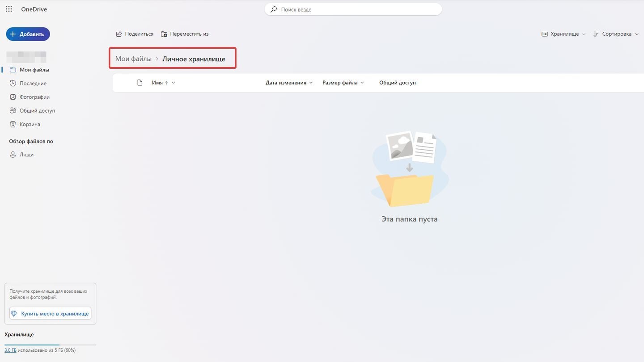Click Обзор файлов по heading
The image size is (644, 362).
pyautogui.click(x=31, y=141)
